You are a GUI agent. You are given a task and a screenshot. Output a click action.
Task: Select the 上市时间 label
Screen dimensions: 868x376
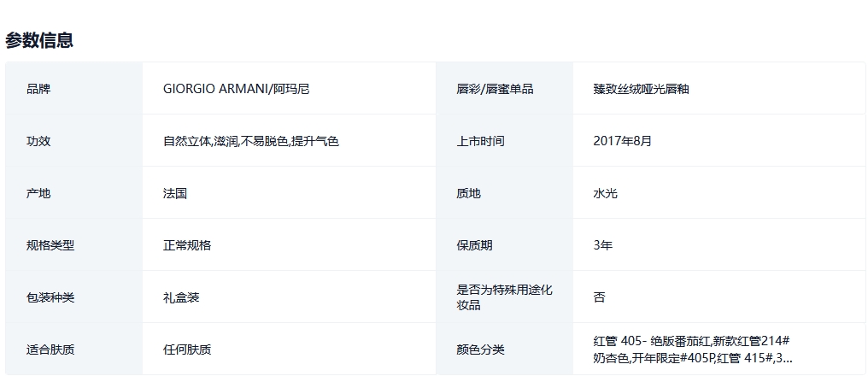click(480, 141)
